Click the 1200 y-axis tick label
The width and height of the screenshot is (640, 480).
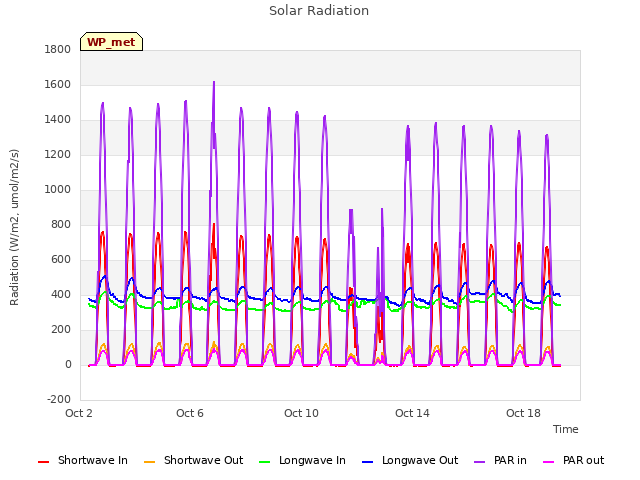pos(58,155)
